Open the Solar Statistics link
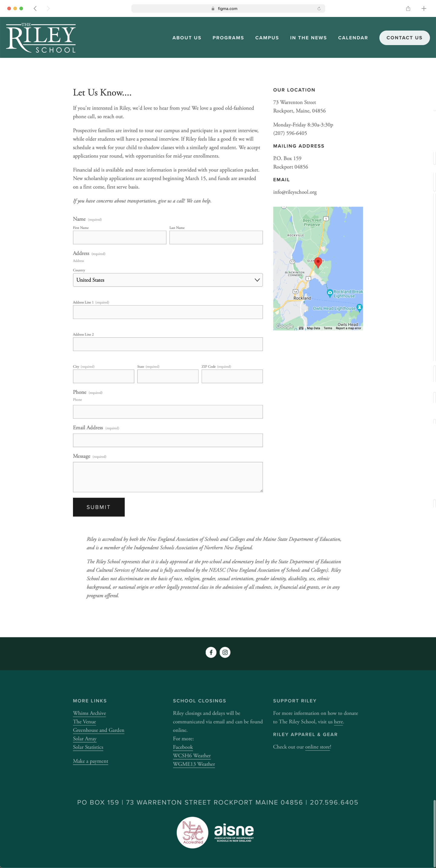Image resolution: width=436 pixels, height=868 pixels. click(x=88, y=747)
